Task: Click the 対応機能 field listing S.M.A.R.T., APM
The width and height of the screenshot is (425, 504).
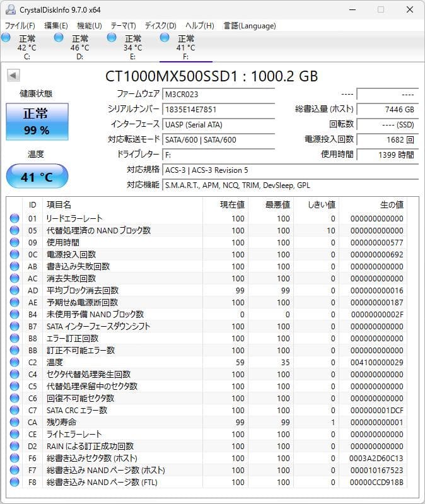Action: [x=291, y=185]
